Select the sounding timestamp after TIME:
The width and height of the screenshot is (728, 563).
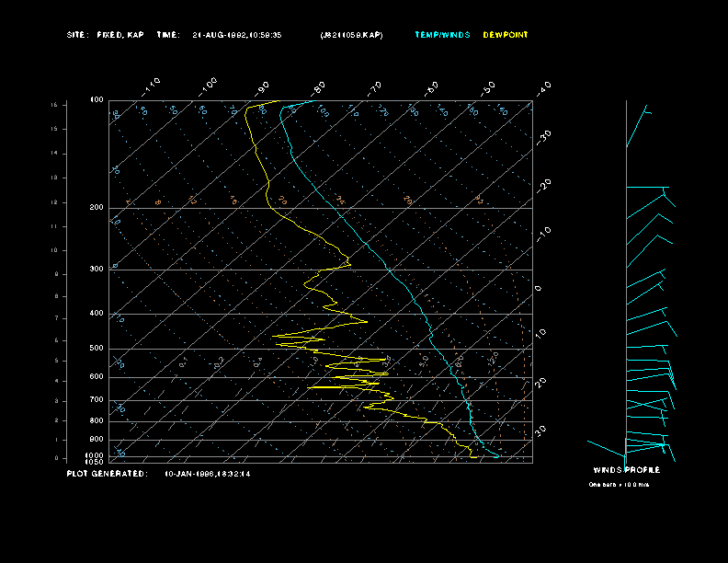(237, 35)
